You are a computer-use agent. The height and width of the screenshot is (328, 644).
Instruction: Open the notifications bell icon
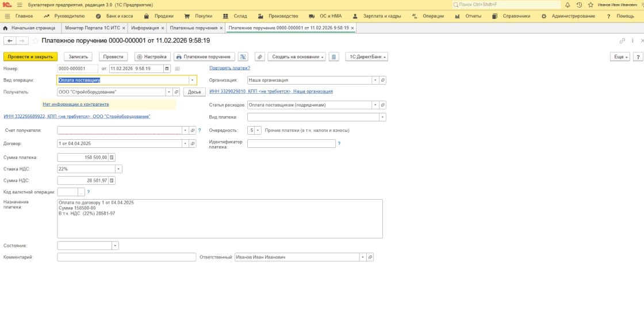tap(567, 5)
